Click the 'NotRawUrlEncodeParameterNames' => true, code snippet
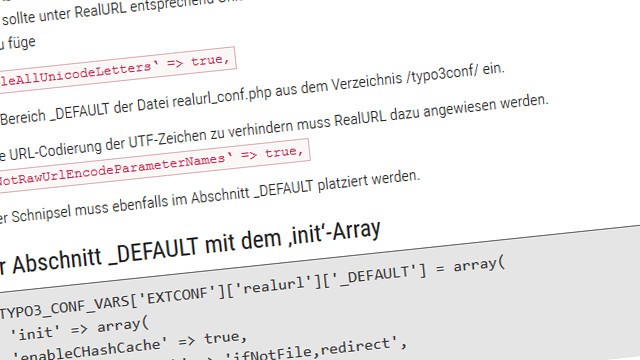This screenshot has height=360, width=640. 154,165
